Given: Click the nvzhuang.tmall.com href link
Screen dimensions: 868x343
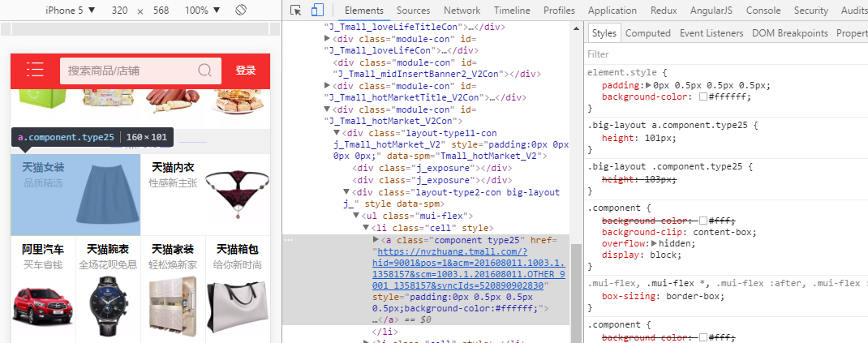Looking at the screenshot, I should click(469, 268).
